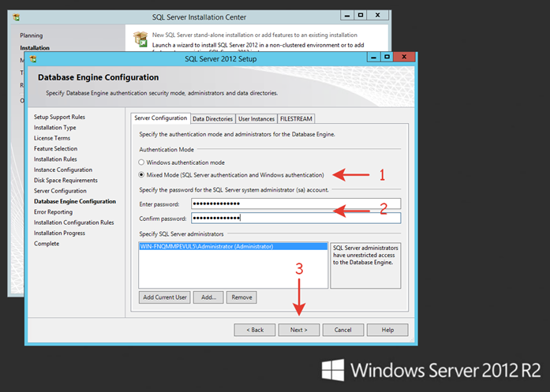Open Help for setup
This screenshot has width=550, height=392.
point(387,330)
